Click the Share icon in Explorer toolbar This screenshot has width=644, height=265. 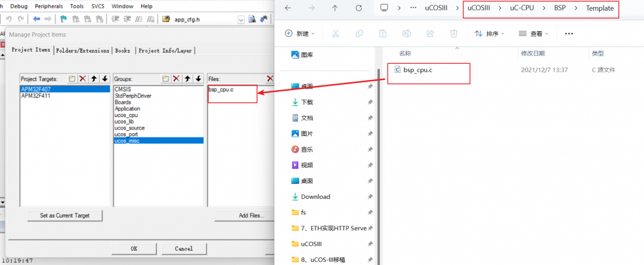click(431, 33)
